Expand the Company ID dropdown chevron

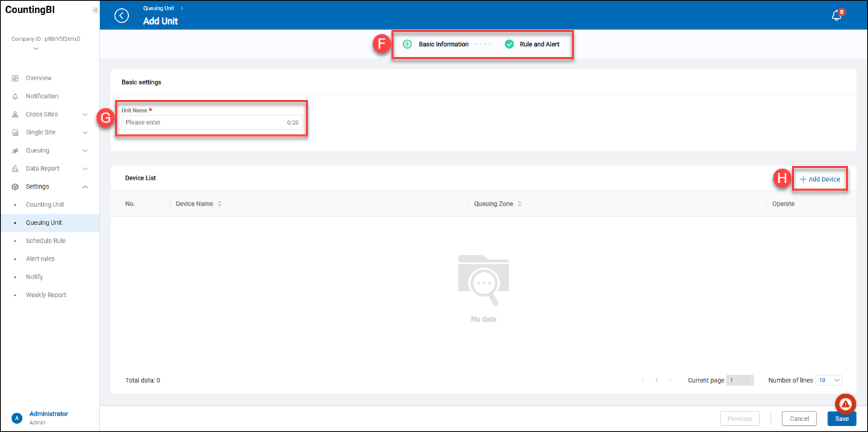(36, 49)
